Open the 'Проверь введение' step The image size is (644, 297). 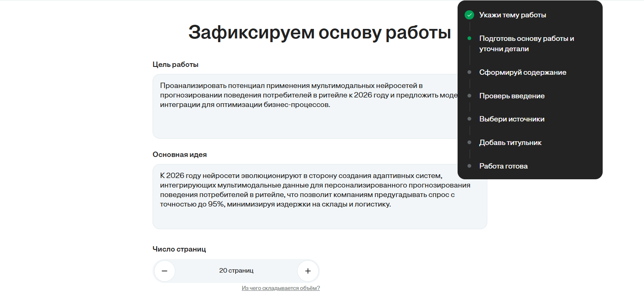tap(512, 96)
